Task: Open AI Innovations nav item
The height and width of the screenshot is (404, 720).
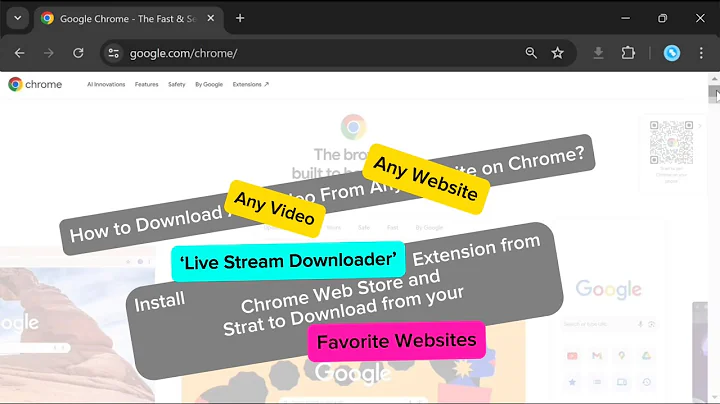Action: coord(106,84)
